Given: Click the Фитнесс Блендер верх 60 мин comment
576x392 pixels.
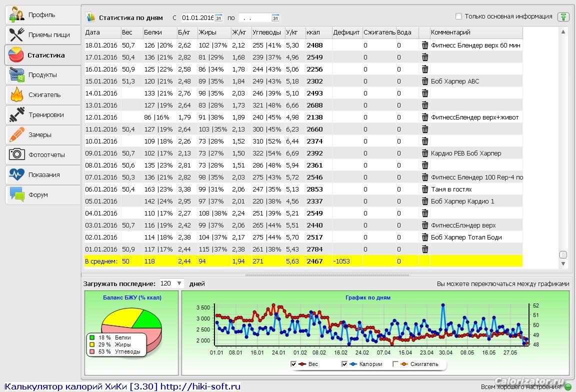Looking at the screenshot, I should click(475, 45).
